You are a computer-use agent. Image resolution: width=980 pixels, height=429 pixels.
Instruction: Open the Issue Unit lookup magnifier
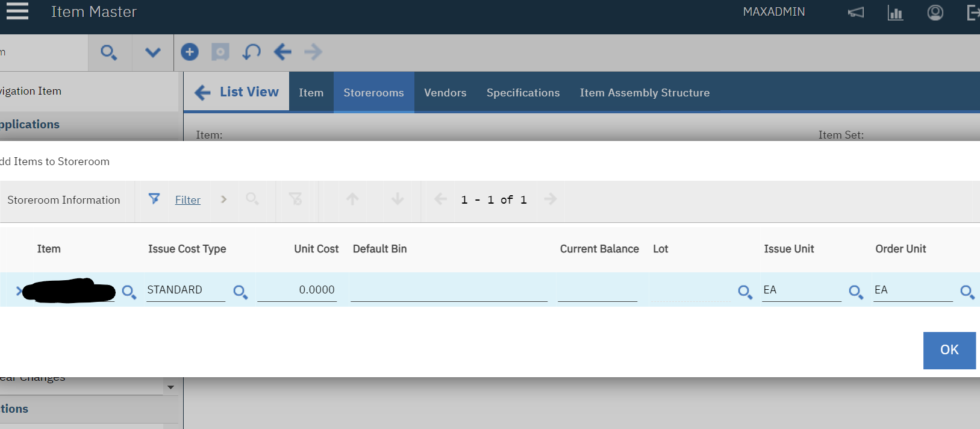855,292
